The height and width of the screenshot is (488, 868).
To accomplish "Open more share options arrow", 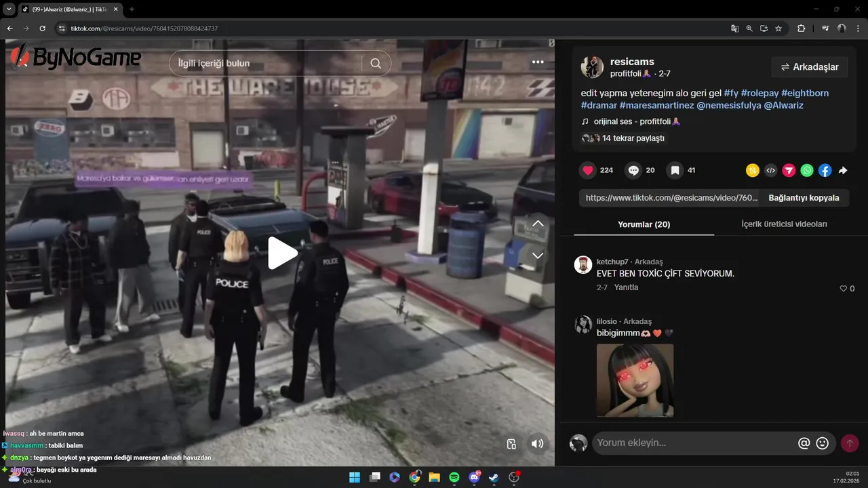I will 843,171.
